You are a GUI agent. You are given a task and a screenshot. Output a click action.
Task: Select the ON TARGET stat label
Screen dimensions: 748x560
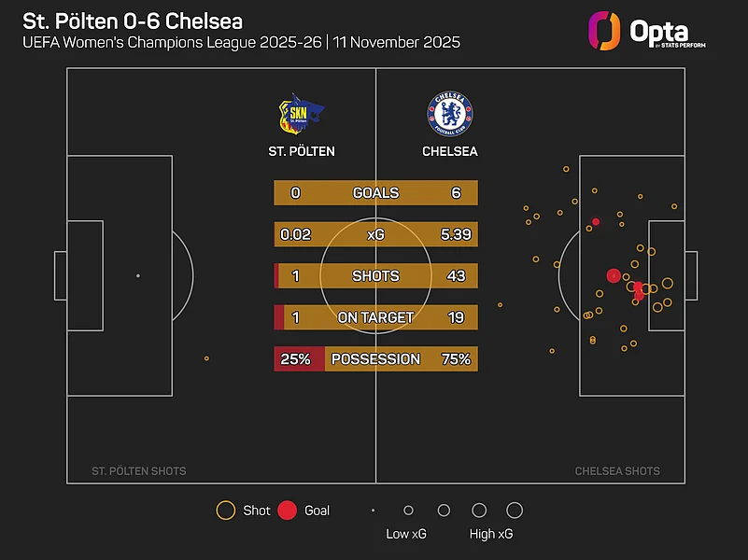(x=375, y=317)
